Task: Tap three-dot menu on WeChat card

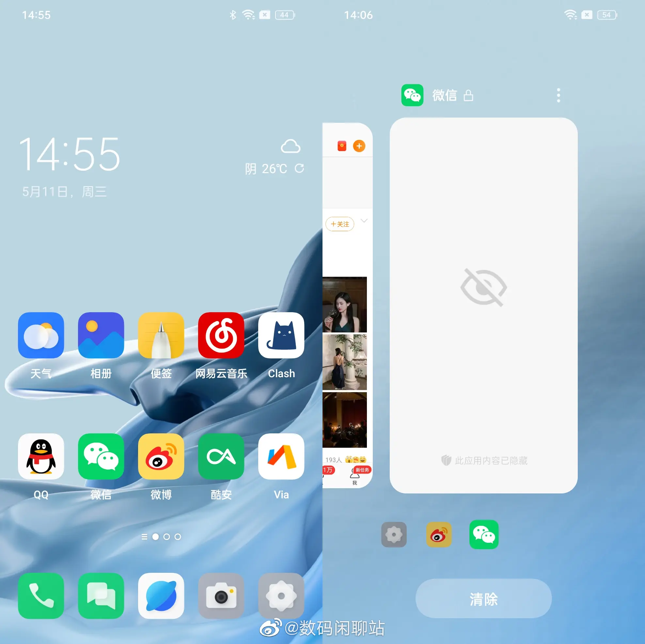Action: pos(558,94)
